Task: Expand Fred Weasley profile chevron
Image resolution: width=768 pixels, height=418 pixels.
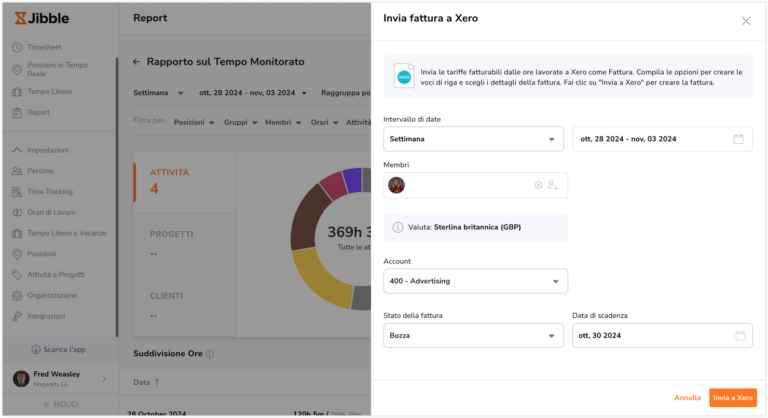Action: (104, 379)
